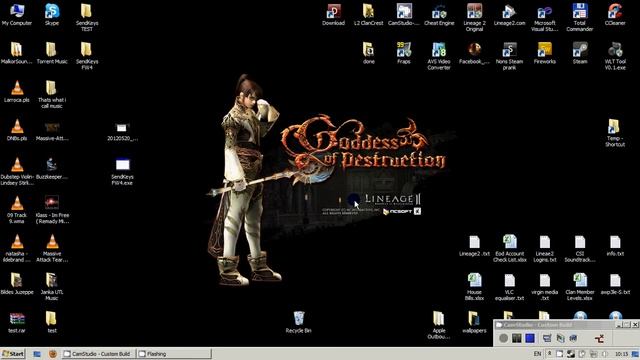Click the red SWF icon in CamStudio toolbar
Viewport: 640px width, 360px height.
tap(599, 338)
